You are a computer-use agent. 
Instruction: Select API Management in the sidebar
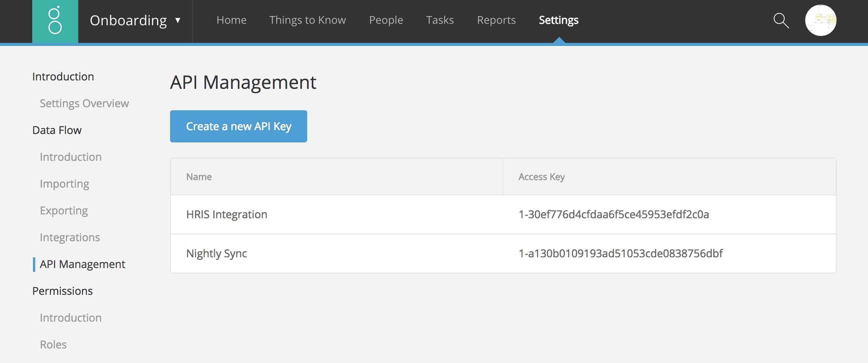(x=82, y=264)
